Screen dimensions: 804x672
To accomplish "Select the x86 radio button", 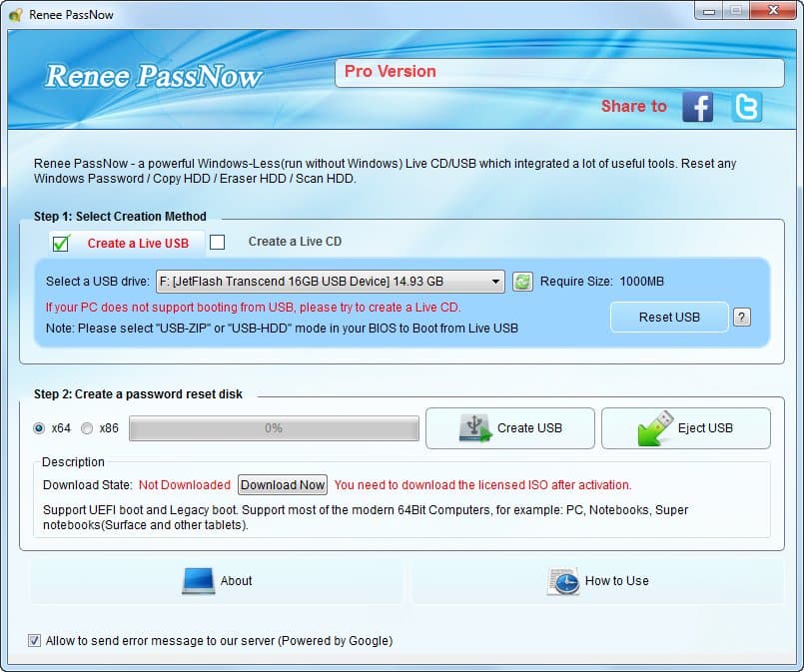I will 87,428.
